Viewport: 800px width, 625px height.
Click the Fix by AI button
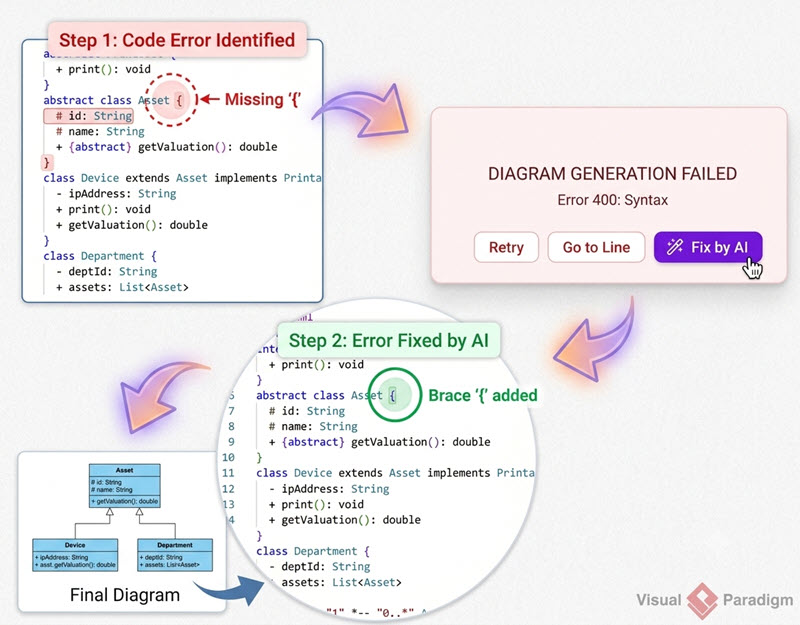point(708,247)
